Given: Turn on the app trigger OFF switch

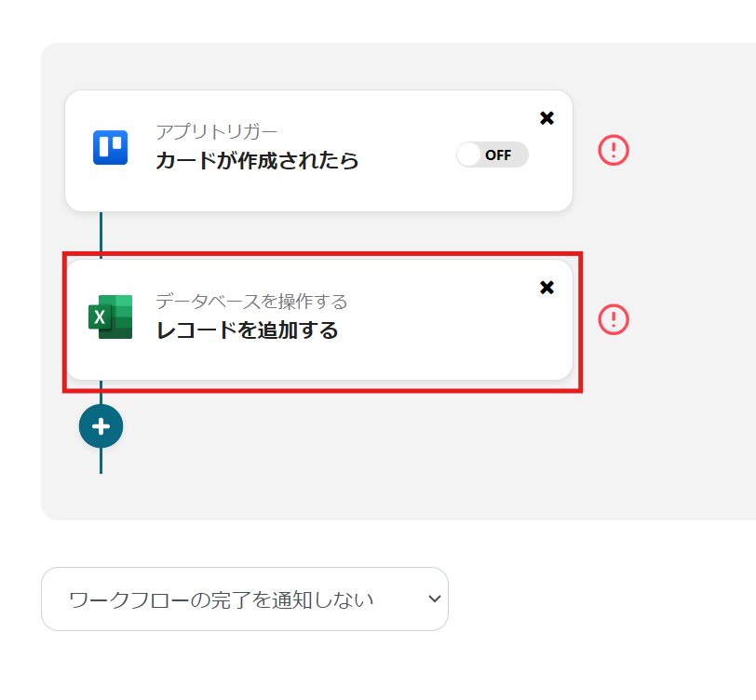Looking at the screenshot, I should point(470,155).
